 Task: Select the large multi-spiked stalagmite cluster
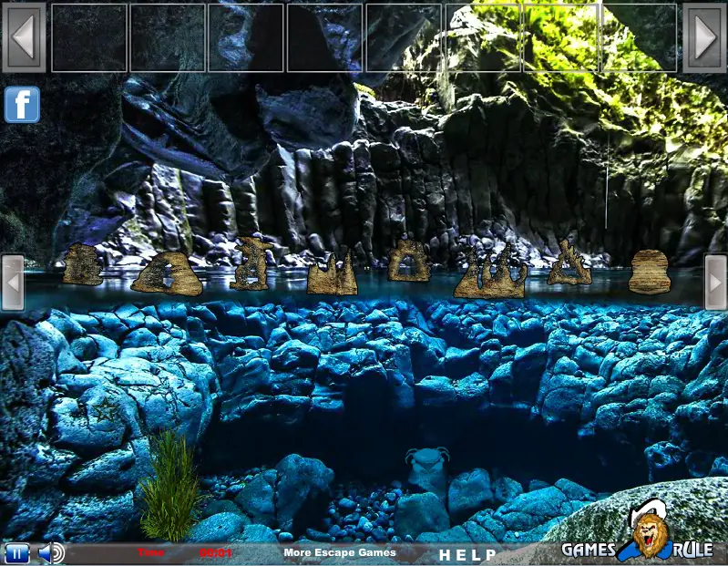(x=490, y=273)
